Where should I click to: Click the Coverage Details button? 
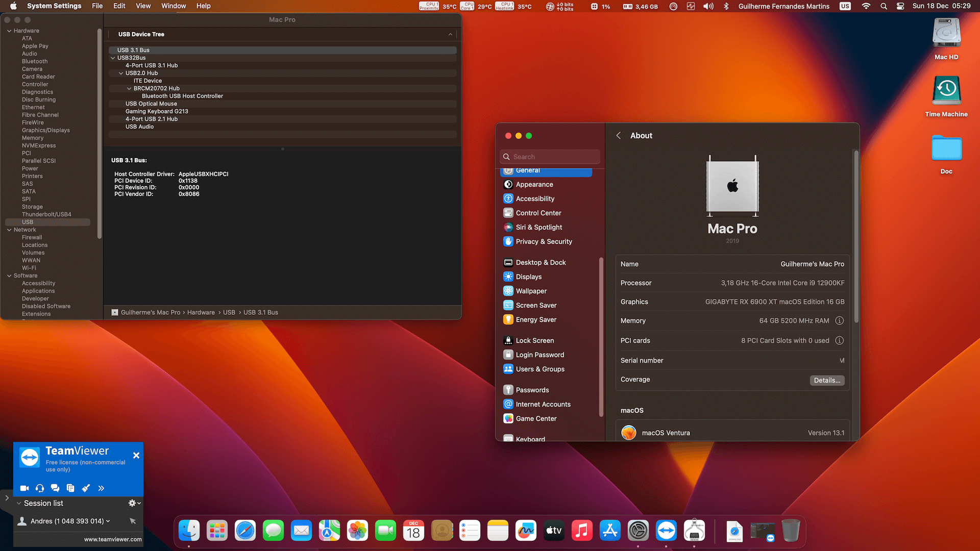(x=826, y=380)
